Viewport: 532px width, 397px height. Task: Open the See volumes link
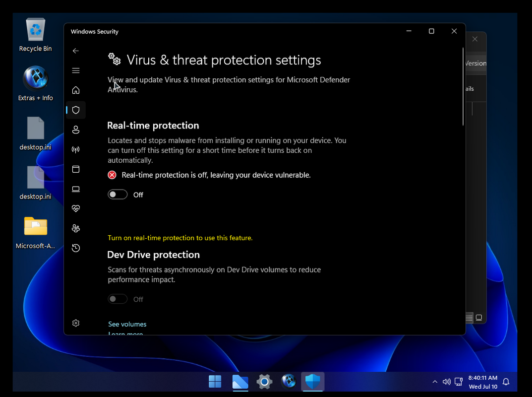(127, 325)
